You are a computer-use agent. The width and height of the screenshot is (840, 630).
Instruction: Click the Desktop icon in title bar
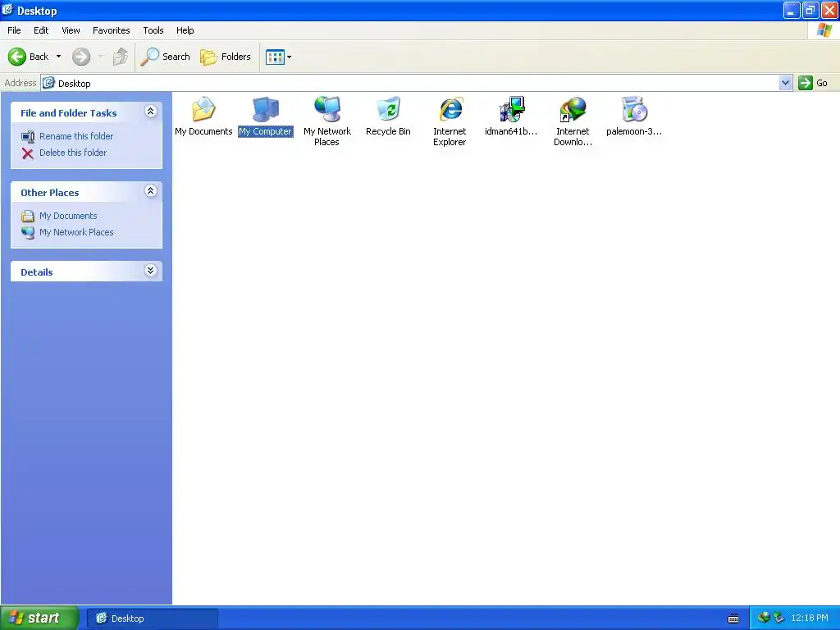pyautogui.click(x=7, y=10)
